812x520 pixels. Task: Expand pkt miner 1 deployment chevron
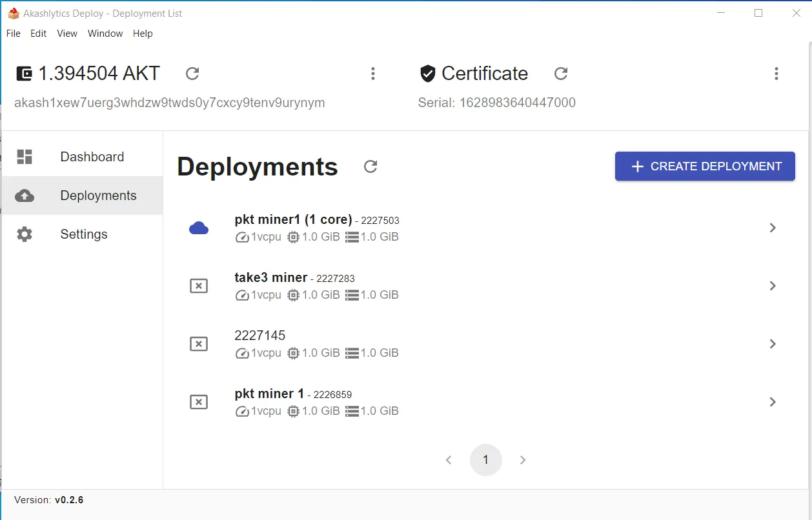(773, 402)
